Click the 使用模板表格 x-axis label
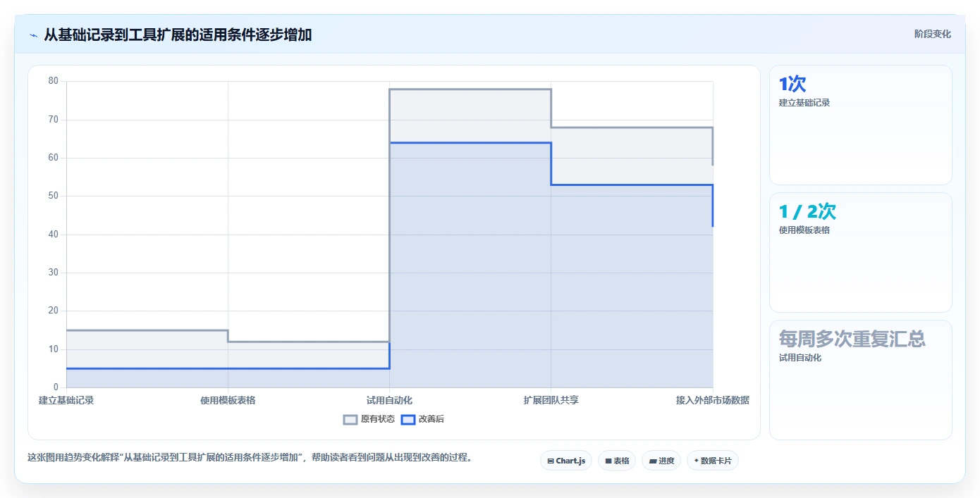The width and height of the screenshot is (980, 498). pyautogui.click(x=228, y=400)
